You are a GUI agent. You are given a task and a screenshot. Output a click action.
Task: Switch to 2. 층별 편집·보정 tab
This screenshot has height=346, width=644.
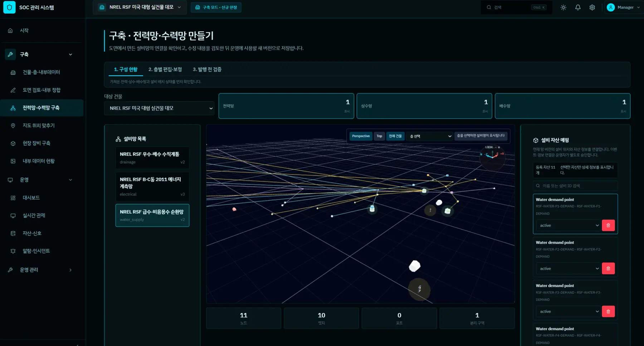165,69
